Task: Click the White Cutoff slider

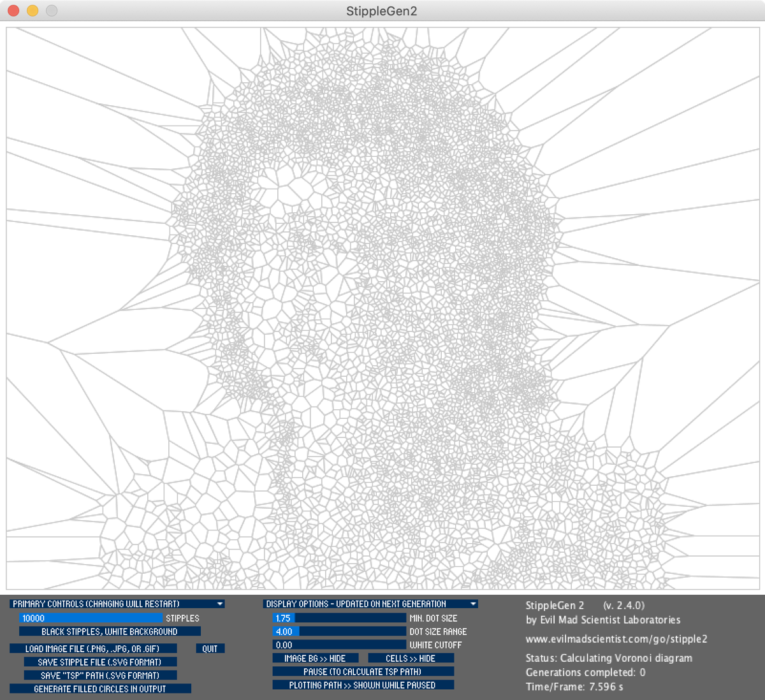Action: pyautogui.click(x=339, y=645)
